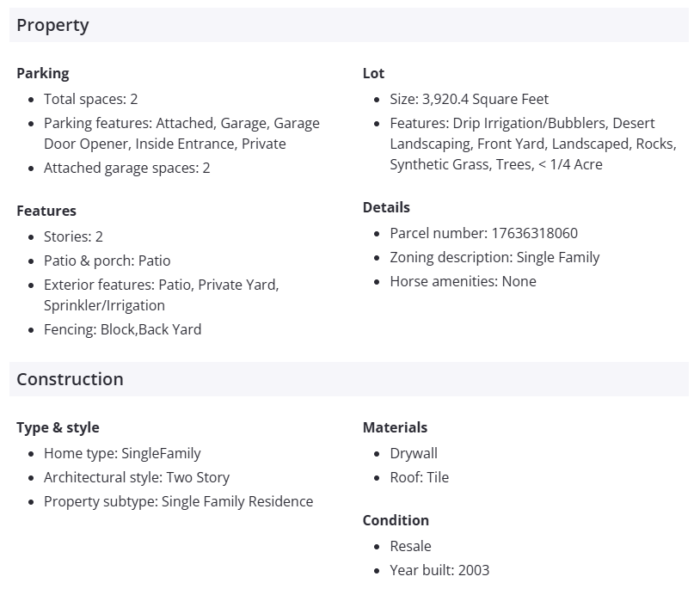This screenshot has height=601, width=700.
Task: Click the Horse amenities: None entry
Action: pyautogui.click(x=463, y=281)
